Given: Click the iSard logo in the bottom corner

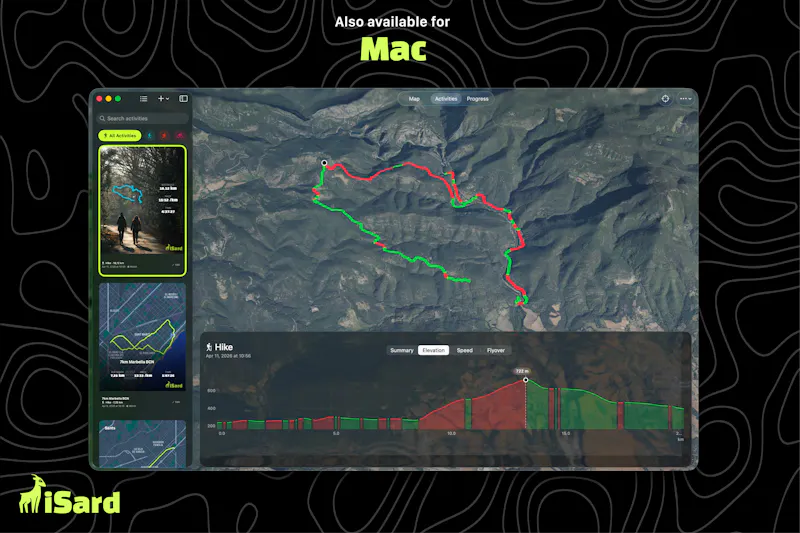Looking at the screenshot, I should click(x=69, y=495).
